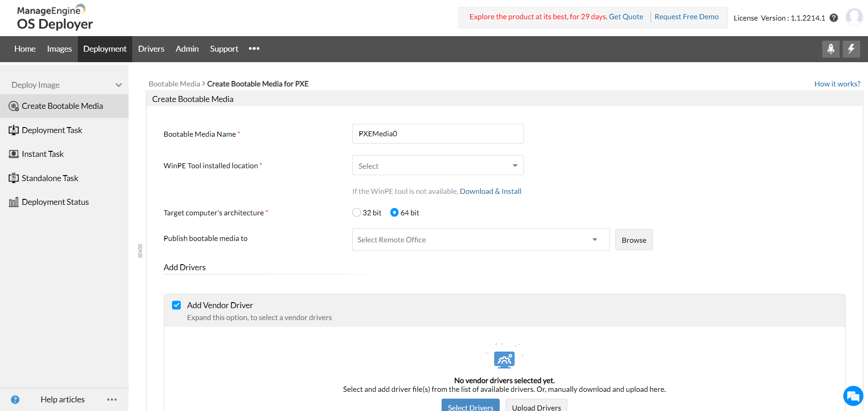
Task: Click the Create Bootable Media panel header
Action: [x=504, y=99]
